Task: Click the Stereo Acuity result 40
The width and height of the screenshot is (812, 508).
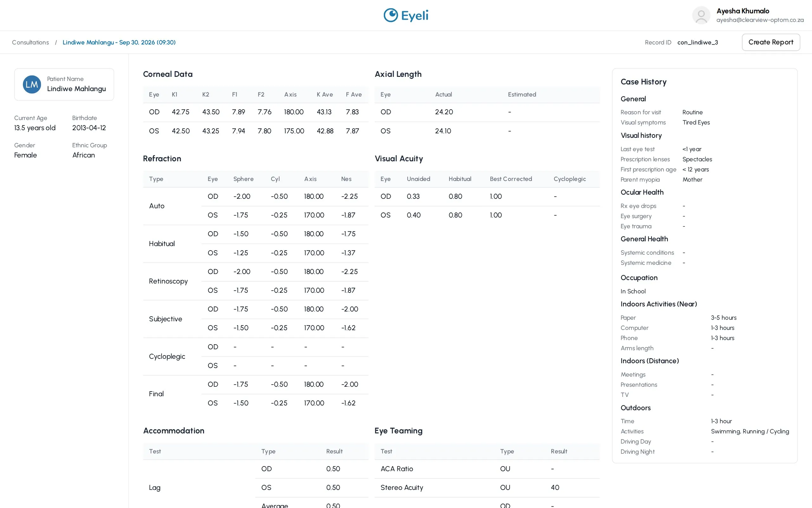Action: [x=555, y=487]
